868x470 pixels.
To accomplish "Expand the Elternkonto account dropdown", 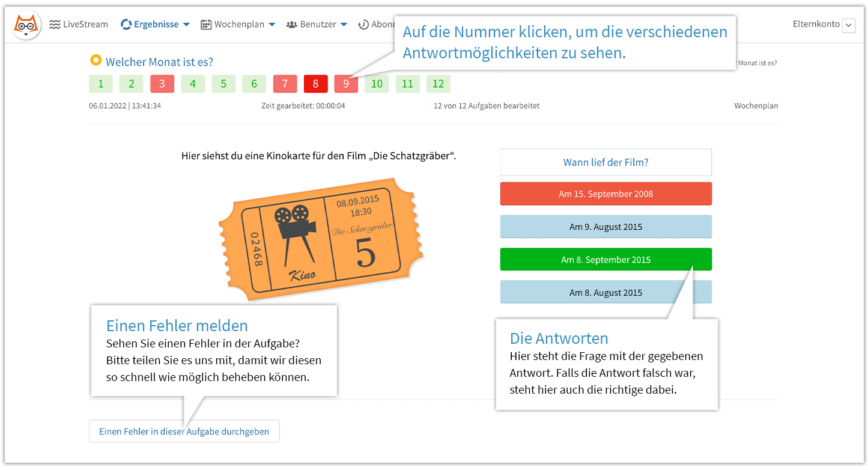I will pyautogui.click(x=848, y=25).
